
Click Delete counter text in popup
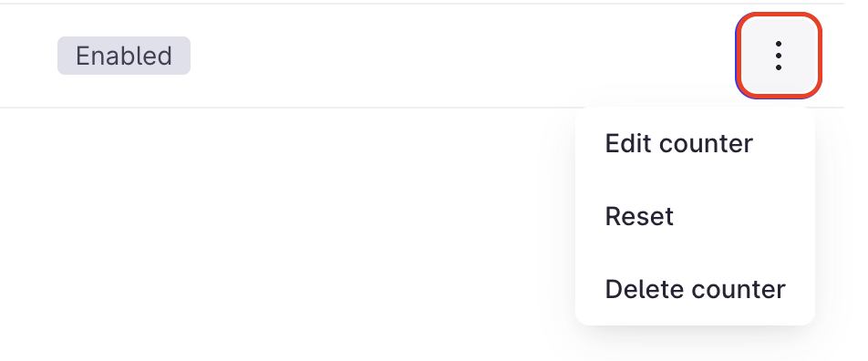pyautogui.click(x=695, y=288)
